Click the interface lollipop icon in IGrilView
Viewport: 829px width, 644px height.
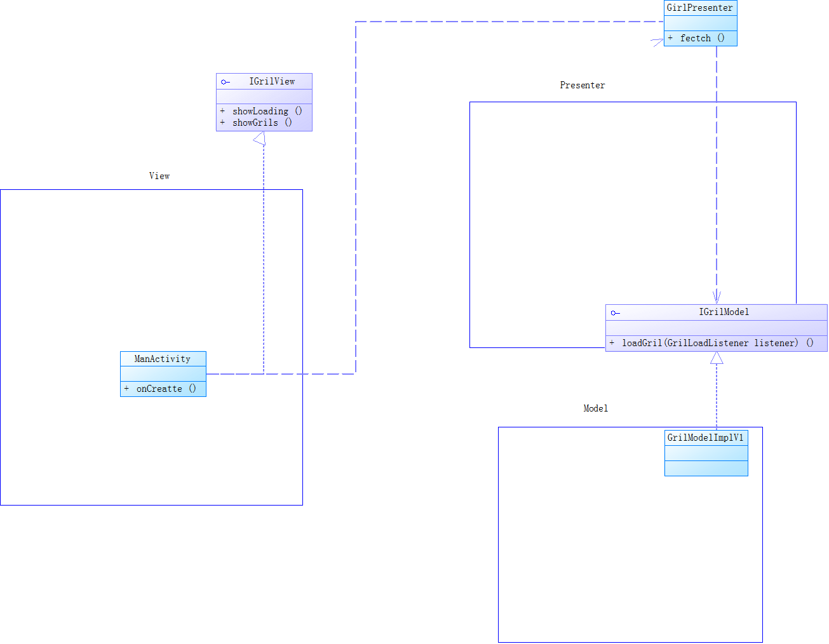pyautogui.click(x=225, y=82)
